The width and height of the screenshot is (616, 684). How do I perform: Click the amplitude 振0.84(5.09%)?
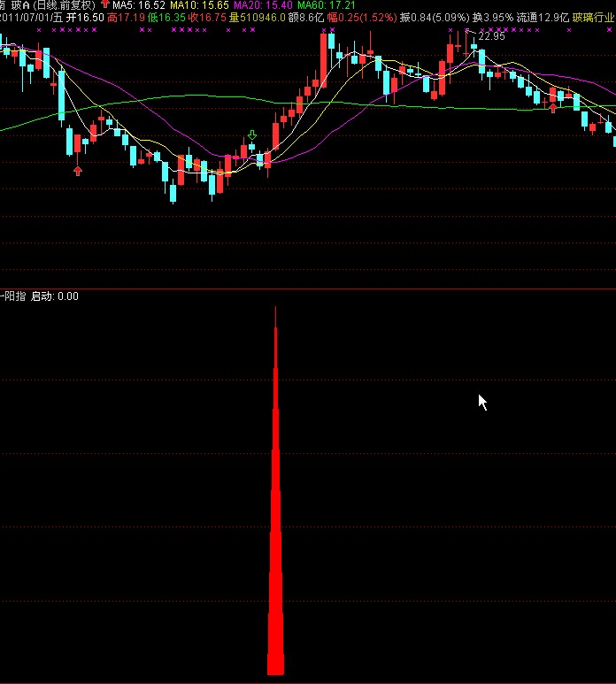coord(435,18)
